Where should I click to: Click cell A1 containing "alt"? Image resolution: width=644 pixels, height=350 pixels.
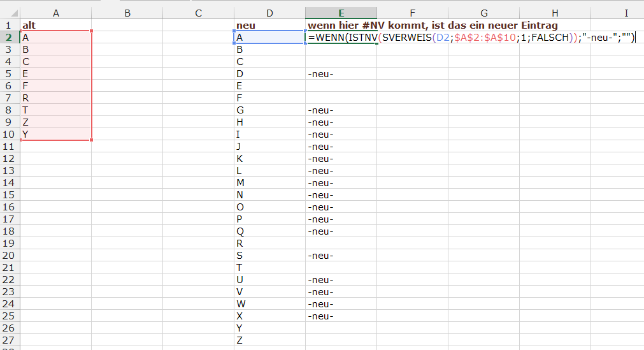click(56, 26)
